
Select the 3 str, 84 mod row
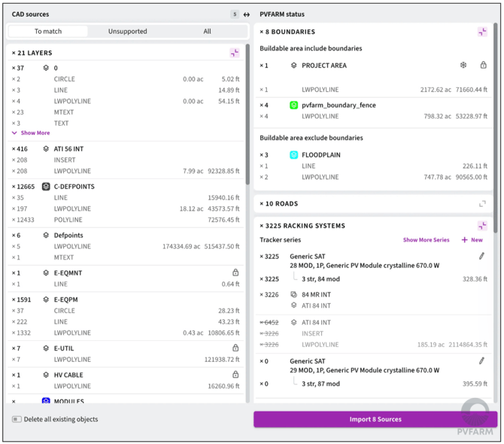[x=373, y=279]
